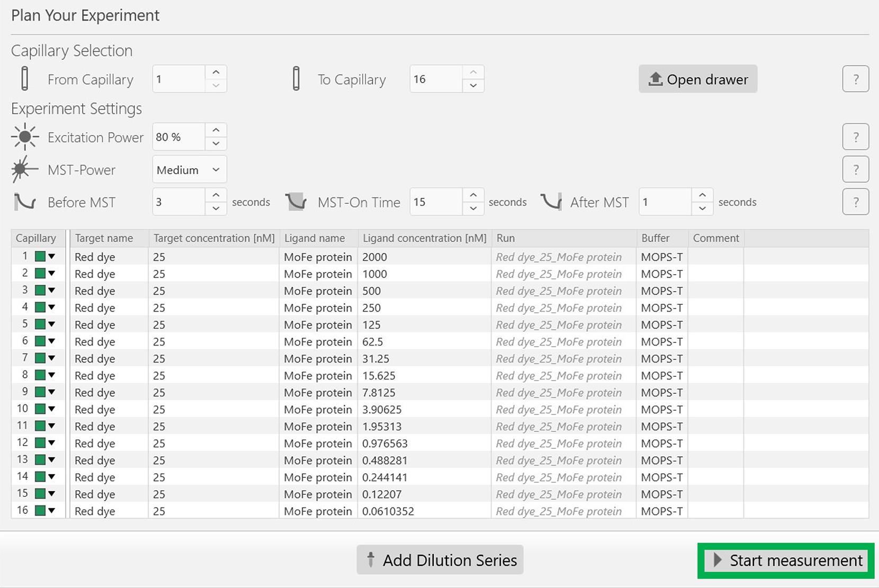
Task: Click the To Capillary input field
Action: (x=436, y=79)
